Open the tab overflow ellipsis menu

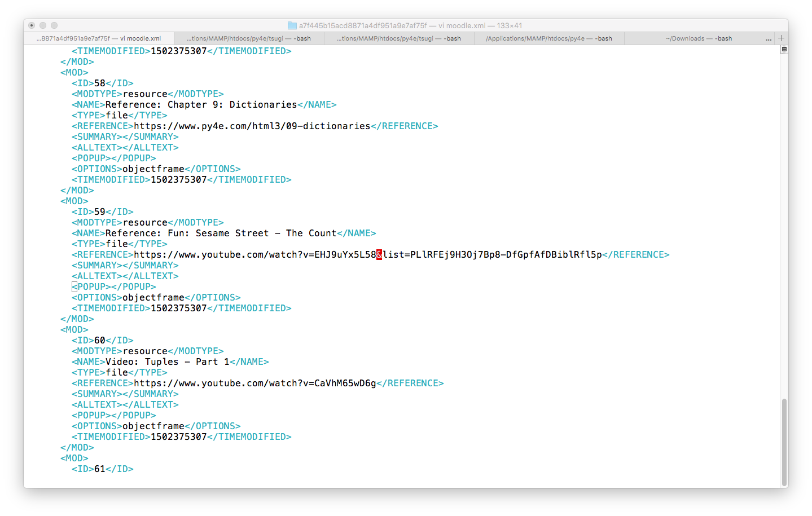(769, 39)
